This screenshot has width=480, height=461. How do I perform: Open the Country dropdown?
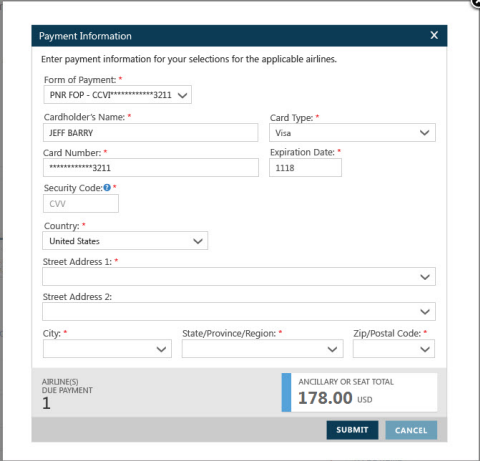click(x=125, y=241)
